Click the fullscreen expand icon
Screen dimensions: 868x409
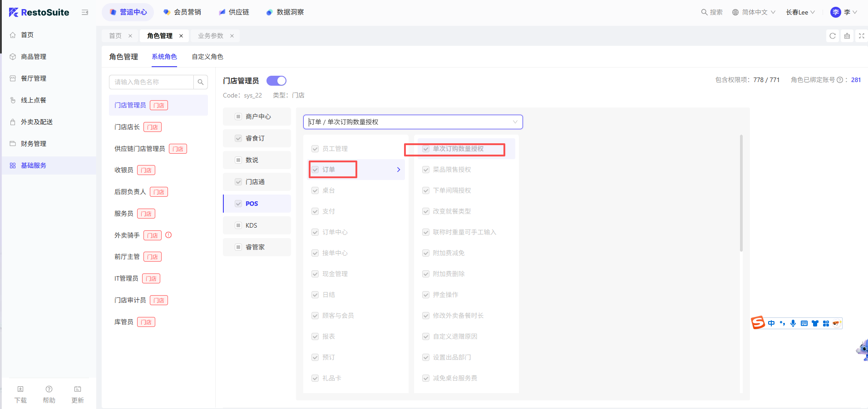[861, 36]
